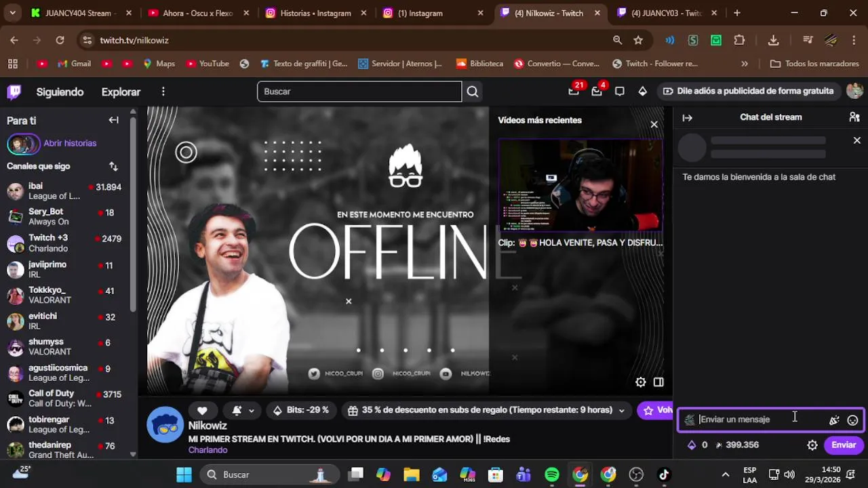The width and height of the screenshot is (868, 488).
Task: Open the Twitch home logo
Action: point(14,91)
